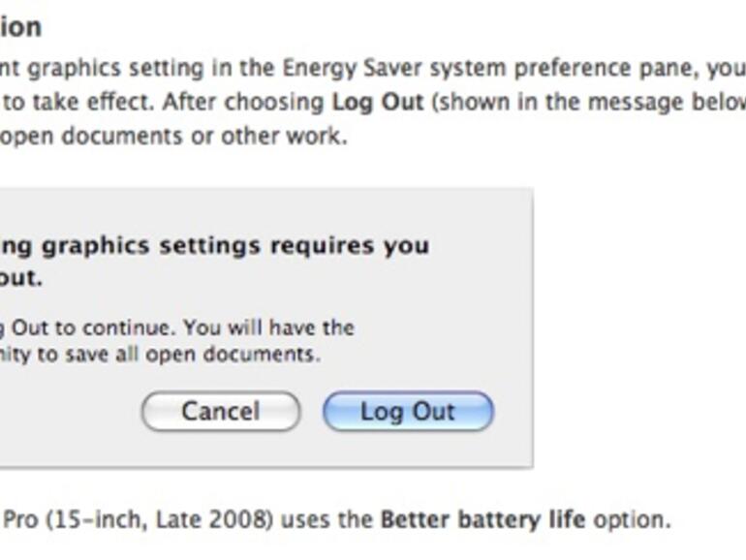Click the 'open documents or other work' line
746x560 pixels.
[x=172, y=137]
